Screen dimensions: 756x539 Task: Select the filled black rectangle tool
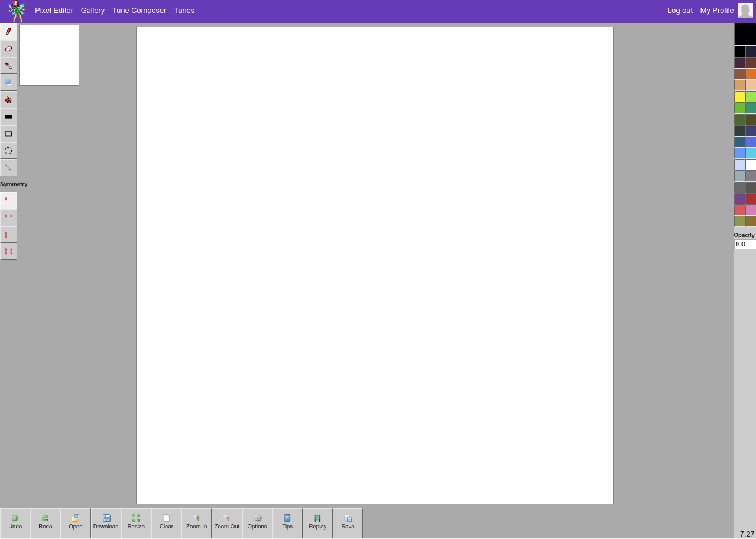point(8,116)
